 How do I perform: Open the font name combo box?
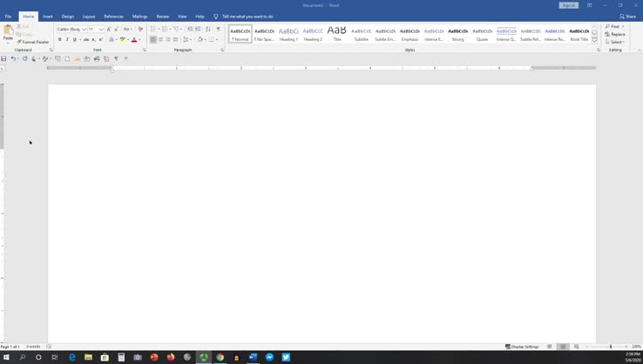[x=71, y=29]
